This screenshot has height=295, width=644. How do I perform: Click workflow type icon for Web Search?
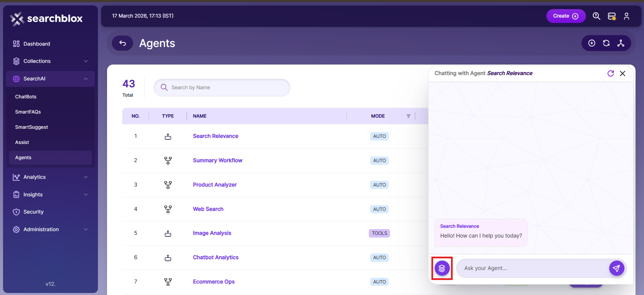168,209
